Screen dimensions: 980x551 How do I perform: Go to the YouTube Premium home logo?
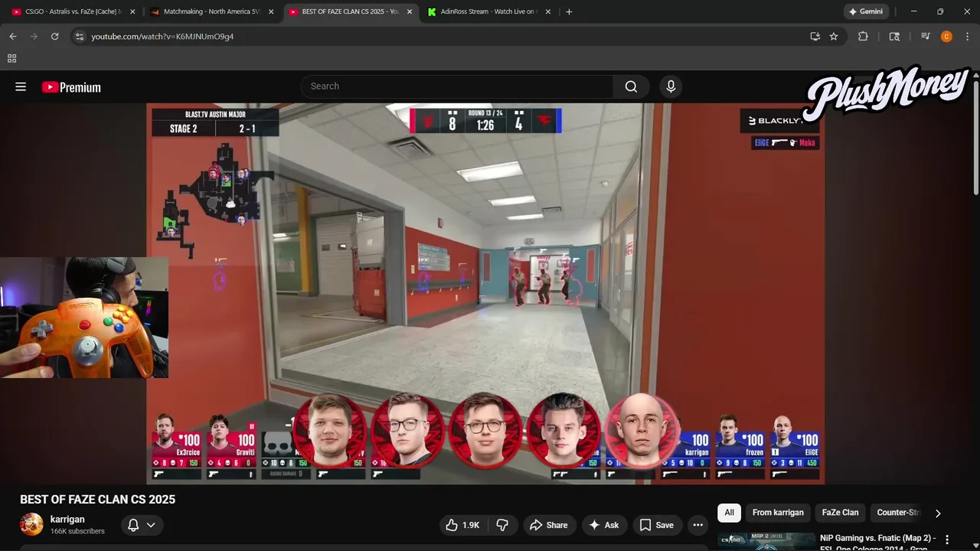click(x=71, y=87)
